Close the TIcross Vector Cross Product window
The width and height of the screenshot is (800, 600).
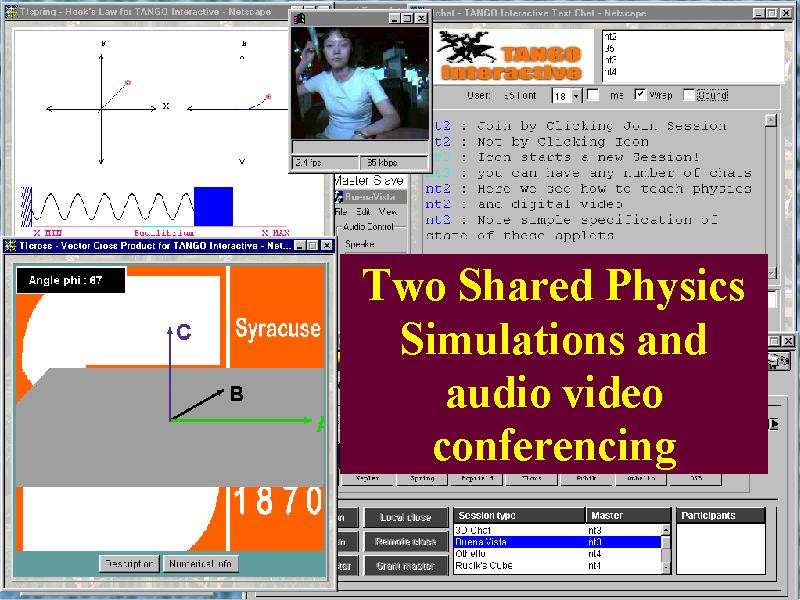pos(327,246)
